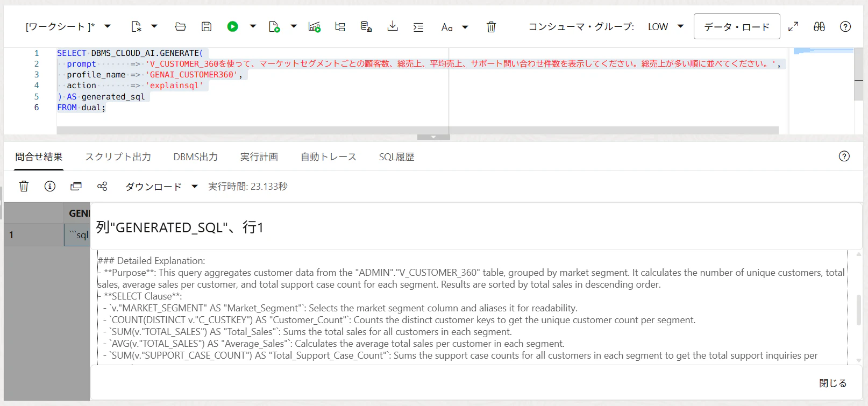868x406 pixels.
Task: Switch to the スクリプト出力 tab
Action: click(118, 156)
